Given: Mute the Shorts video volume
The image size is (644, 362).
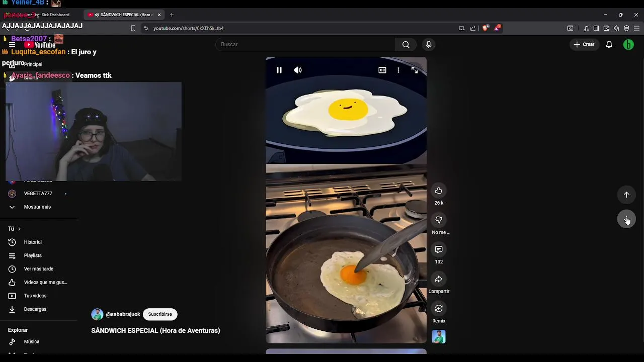Looking at the screenshot, I should click(x=298, y=70).
